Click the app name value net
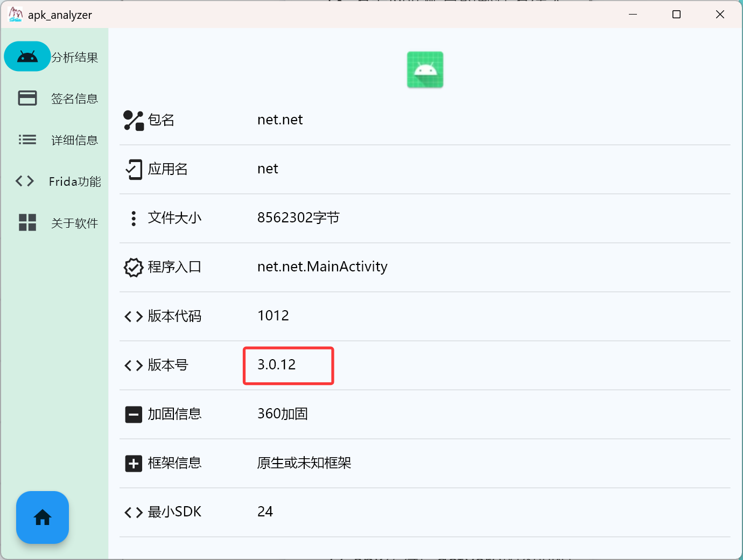 coord(268,169)
